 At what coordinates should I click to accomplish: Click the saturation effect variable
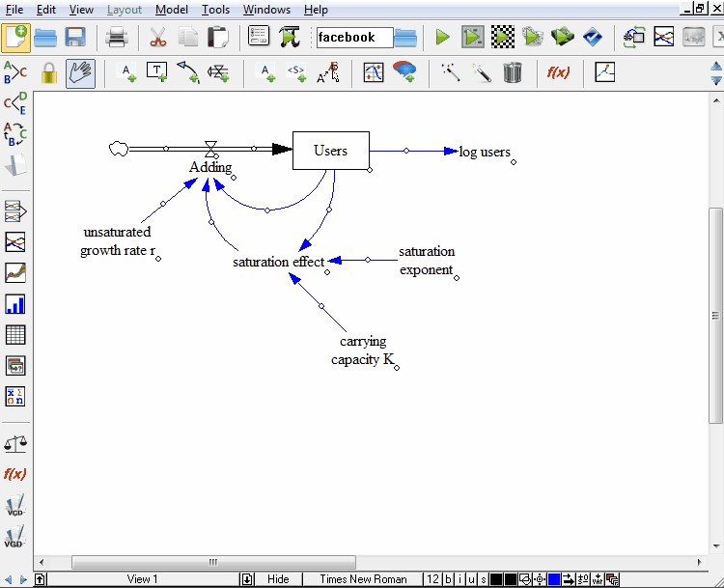click(278, 262)
